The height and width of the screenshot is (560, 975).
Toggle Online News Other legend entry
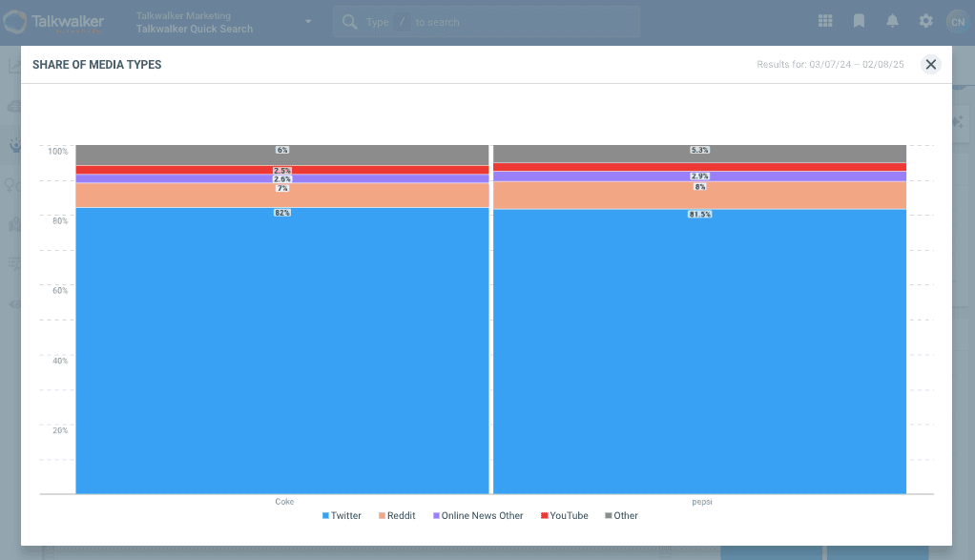click(478, 515)
